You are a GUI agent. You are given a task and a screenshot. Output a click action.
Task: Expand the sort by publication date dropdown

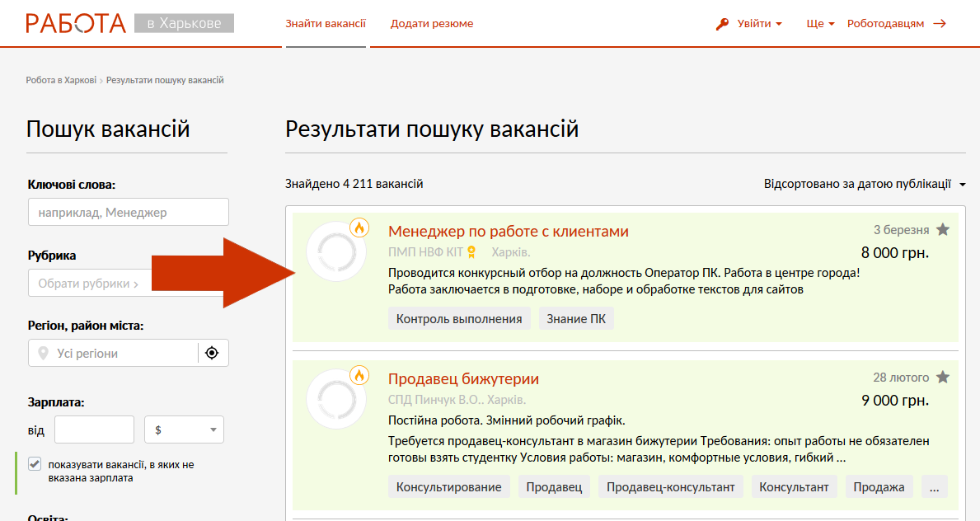pyautogui.click(x=864, y=184)
